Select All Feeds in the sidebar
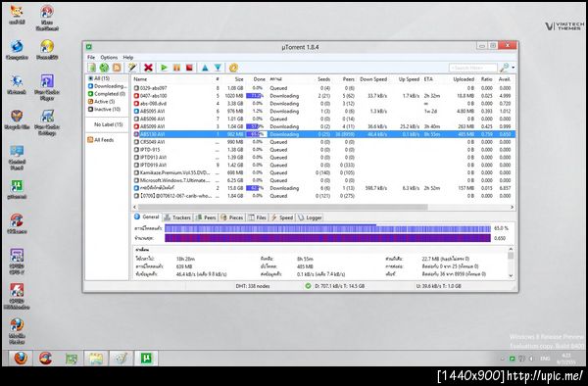This screenshot has height=386, width=588. pyautogui.click(x=101, y=140)
